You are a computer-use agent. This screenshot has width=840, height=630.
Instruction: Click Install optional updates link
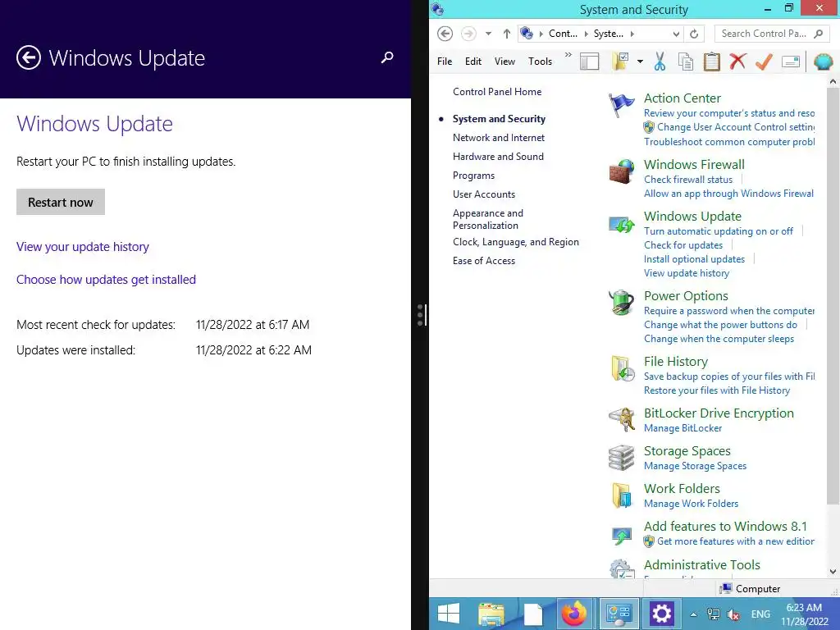pyautogui.click(x=694, y=258)
